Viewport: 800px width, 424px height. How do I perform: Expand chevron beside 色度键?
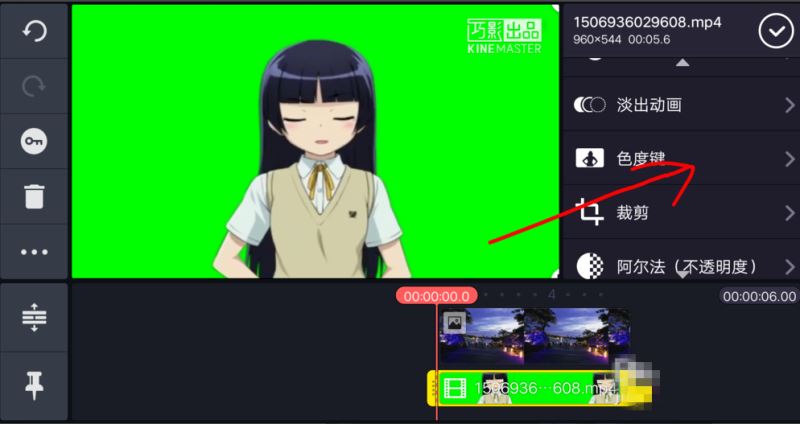tap(790, 159)
